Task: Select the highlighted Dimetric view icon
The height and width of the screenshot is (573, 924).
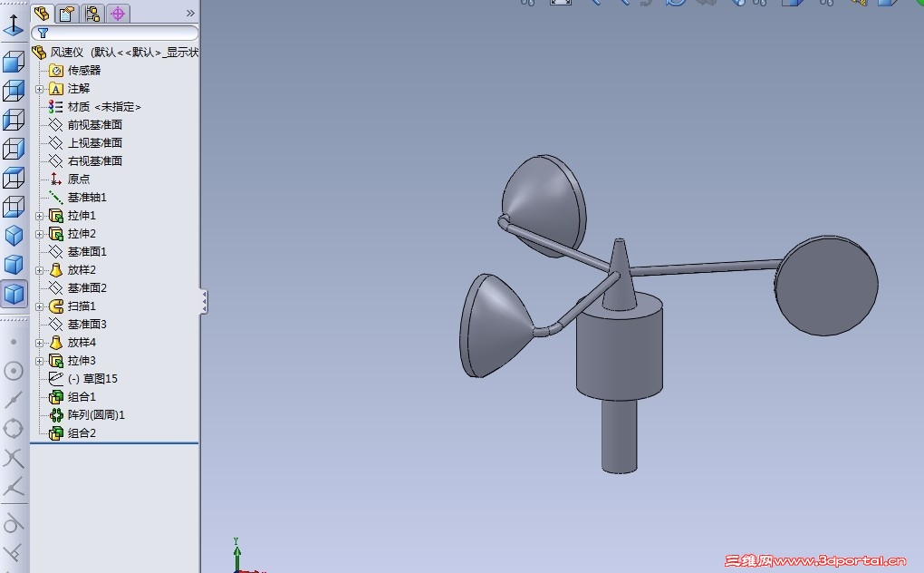Action: pos(14,294)
